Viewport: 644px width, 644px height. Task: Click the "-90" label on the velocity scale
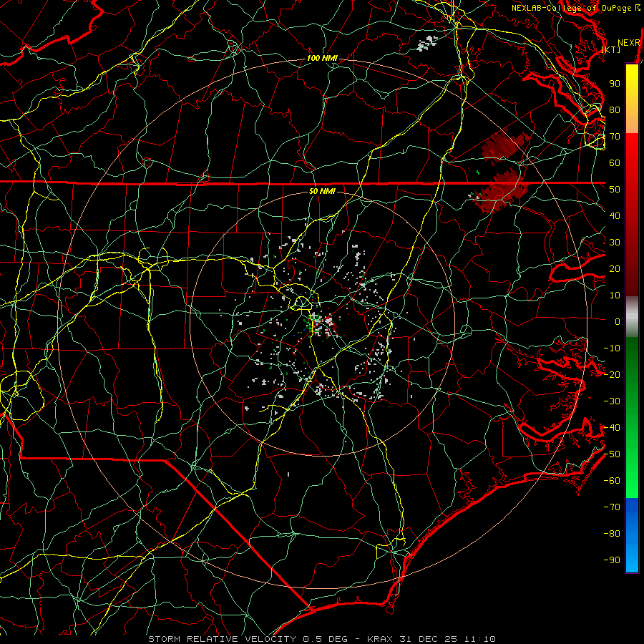coord(612,560)
